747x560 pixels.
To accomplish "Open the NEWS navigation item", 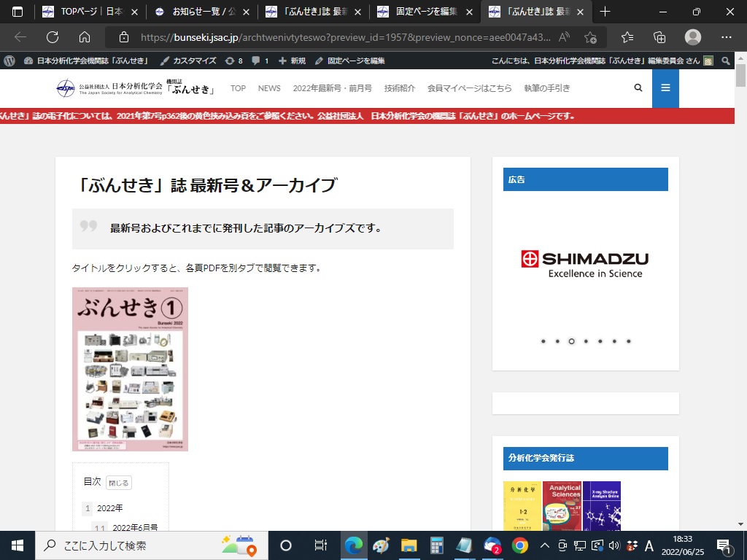I will 269,88.
